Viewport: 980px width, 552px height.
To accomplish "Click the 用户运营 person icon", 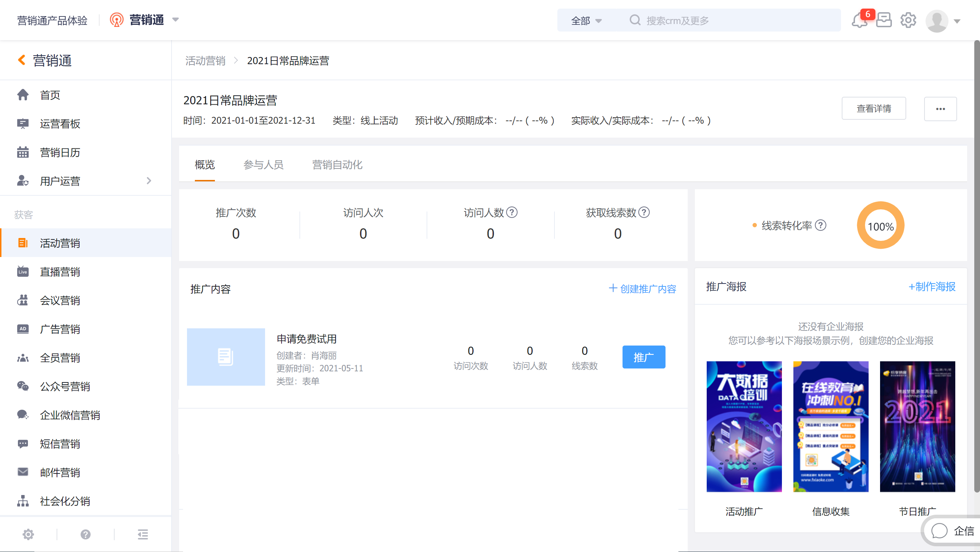I will [x=23, y=181].
